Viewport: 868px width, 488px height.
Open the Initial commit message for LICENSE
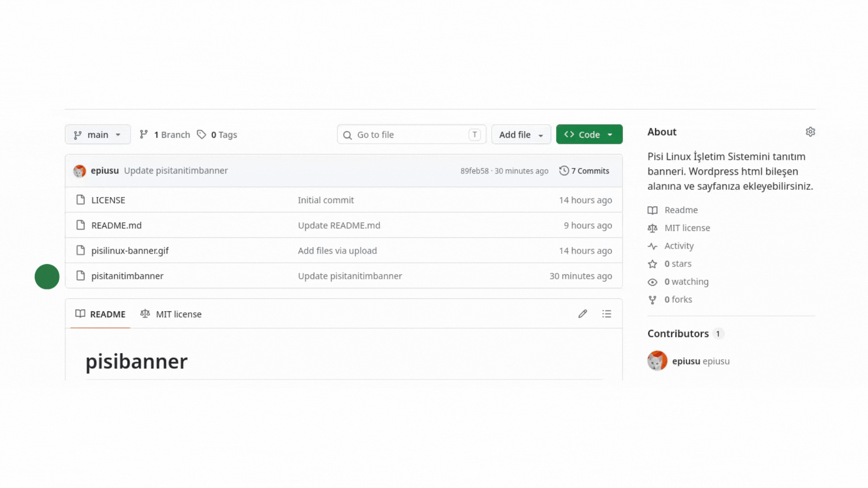tap(325, 200)
